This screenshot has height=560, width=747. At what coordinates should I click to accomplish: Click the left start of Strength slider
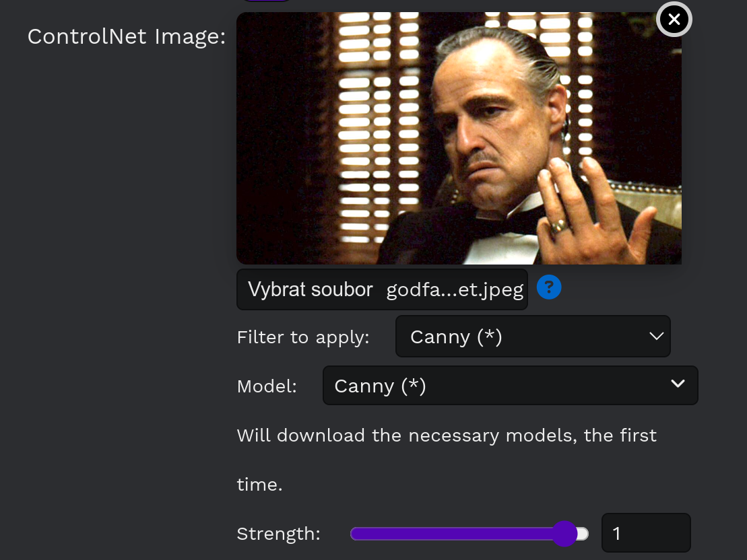pyautogui.click(x=354, y=534)
